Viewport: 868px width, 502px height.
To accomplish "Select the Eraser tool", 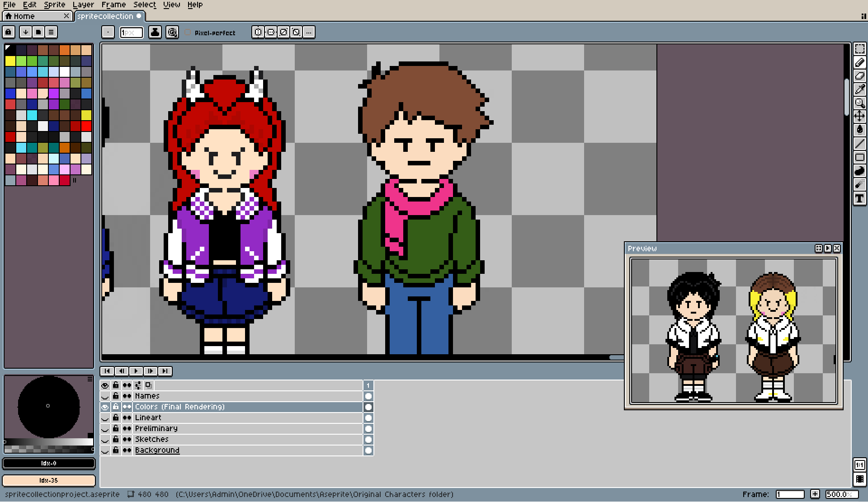I will tap(859, 76).
